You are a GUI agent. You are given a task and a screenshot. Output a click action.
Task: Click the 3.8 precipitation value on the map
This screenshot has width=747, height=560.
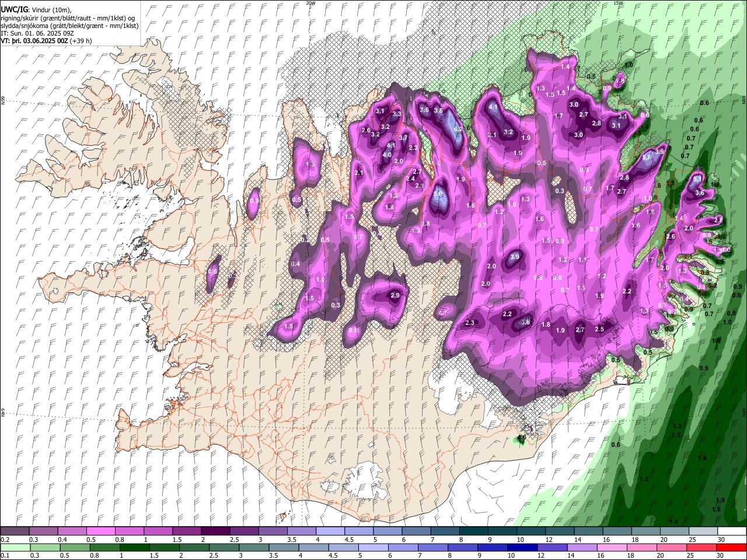coord(438,110)
